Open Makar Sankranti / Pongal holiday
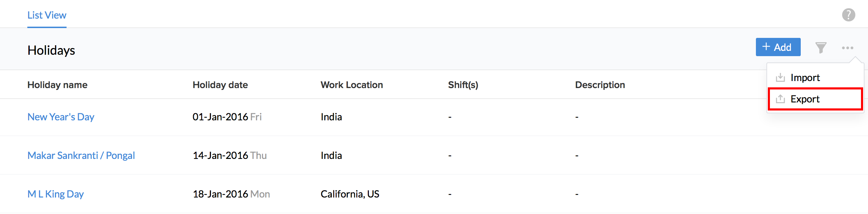 [x=81, y=155]
